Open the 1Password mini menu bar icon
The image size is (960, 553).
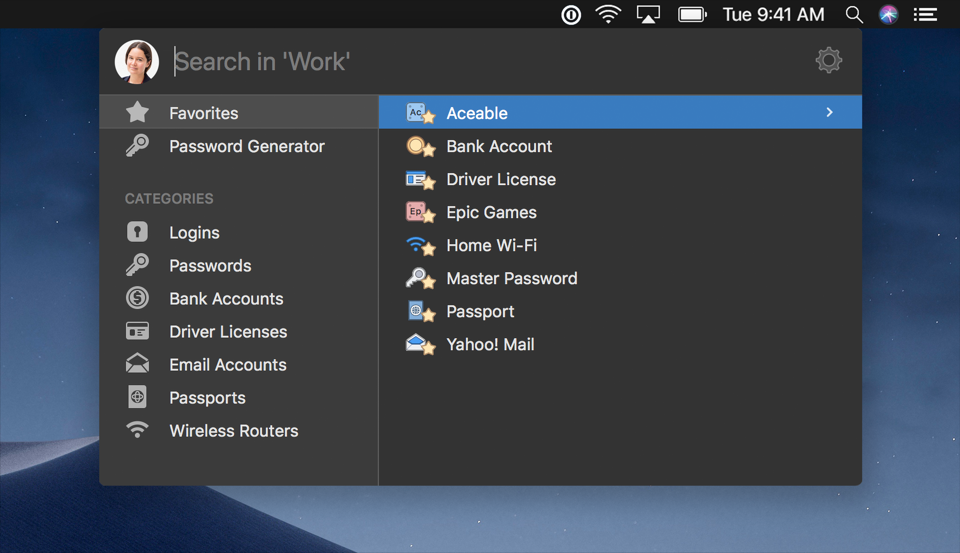point(571,15)
